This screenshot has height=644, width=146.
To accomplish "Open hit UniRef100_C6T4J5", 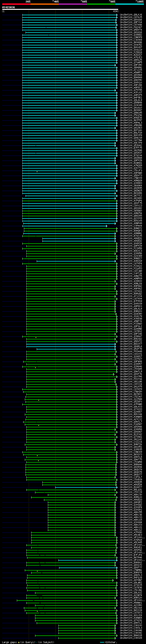I will pyautogui.click(x=131, y=17).
